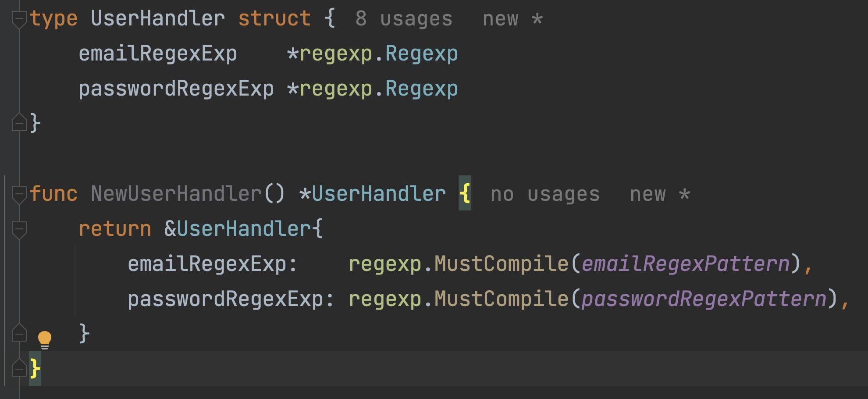The height and width of the screenshot is (399, 868).
Task: Click the NewUserHandler function name
Action: tap(176, 194)
